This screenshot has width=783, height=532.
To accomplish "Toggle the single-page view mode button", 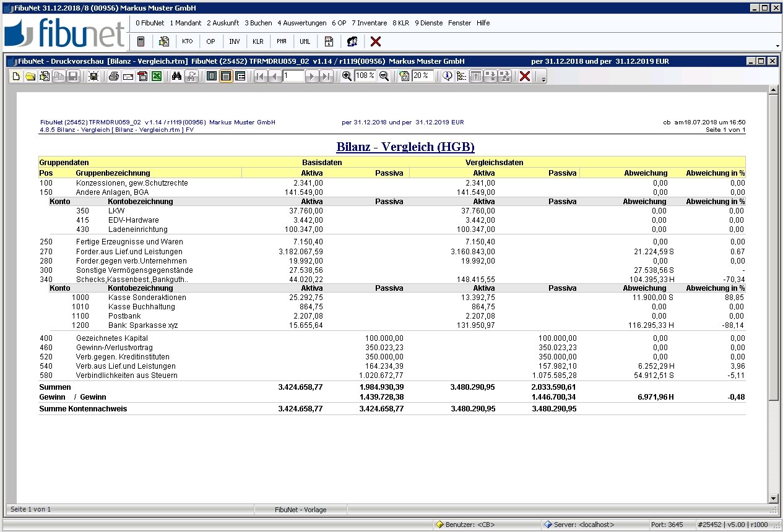I will click(x=212, y=76).
